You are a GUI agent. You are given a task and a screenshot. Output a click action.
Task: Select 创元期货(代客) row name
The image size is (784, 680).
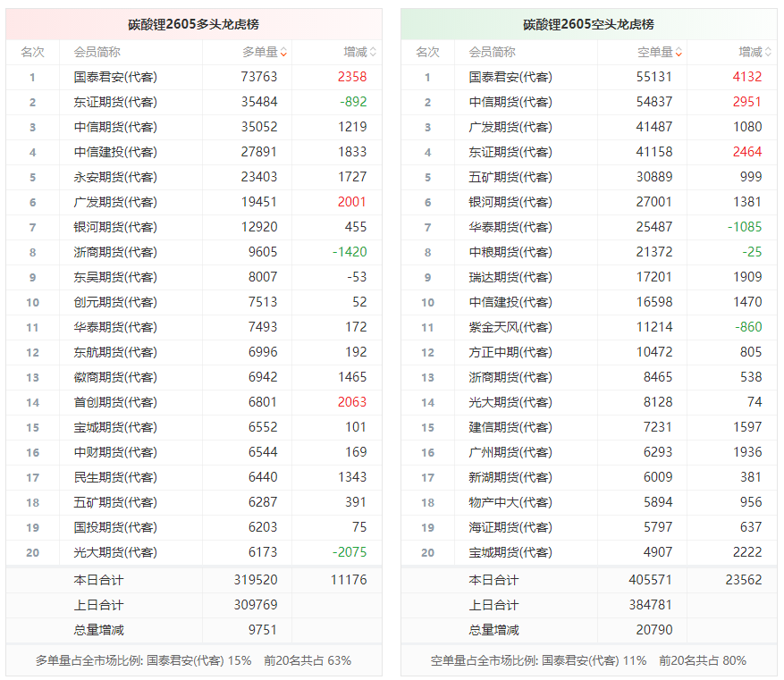coord(115,302)
